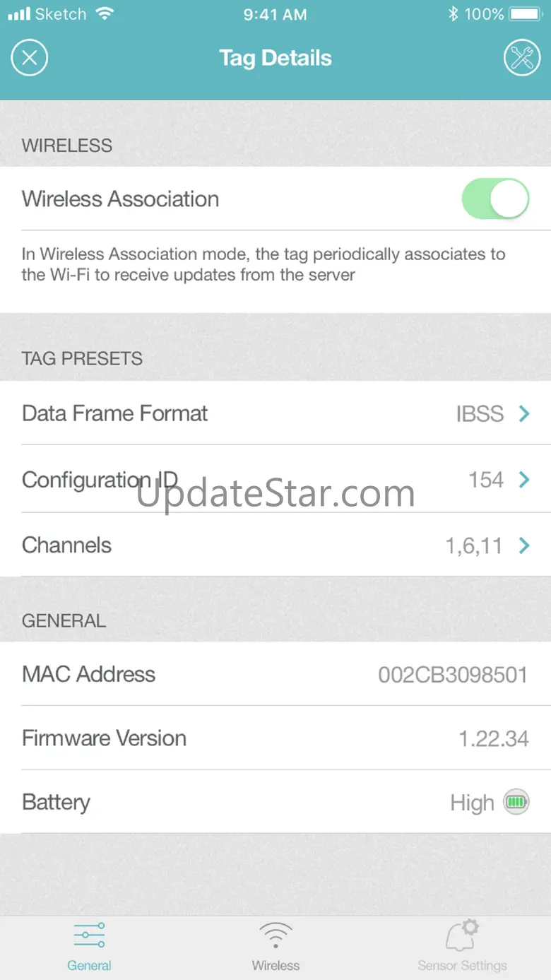Tap the Wireless Wi-Fi signal icon
Screen dimensions: 551x980
click(275, 935)
